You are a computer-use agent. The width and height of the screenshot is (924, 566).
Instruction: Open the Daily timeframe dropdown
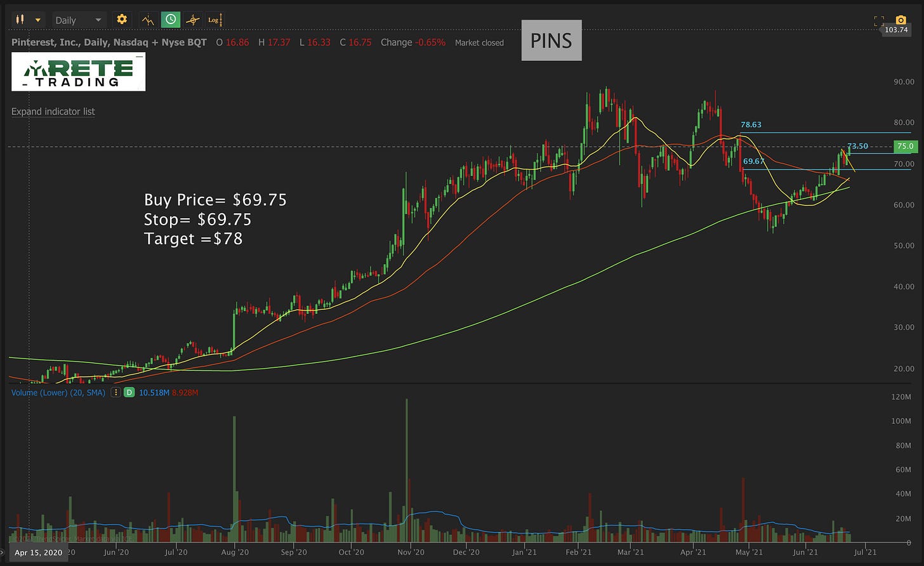78,20
